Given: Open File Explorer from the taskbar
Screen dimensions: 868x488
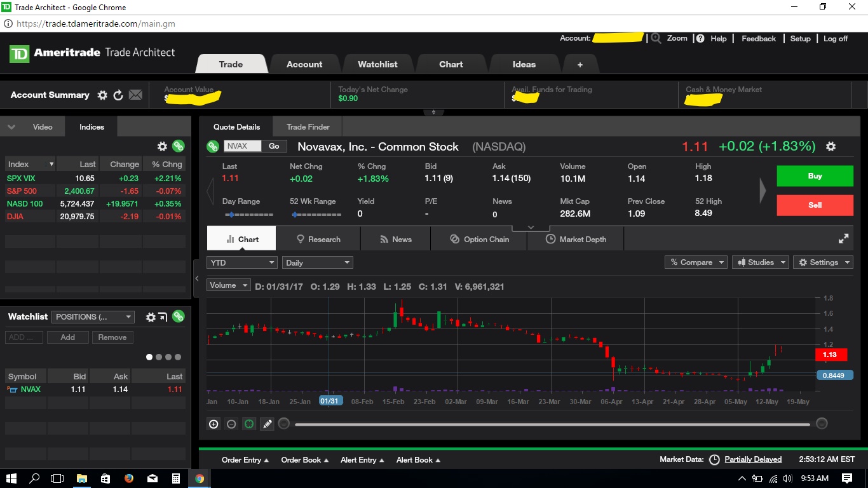Looking at the screenshot, I should [x=82, y=478].
